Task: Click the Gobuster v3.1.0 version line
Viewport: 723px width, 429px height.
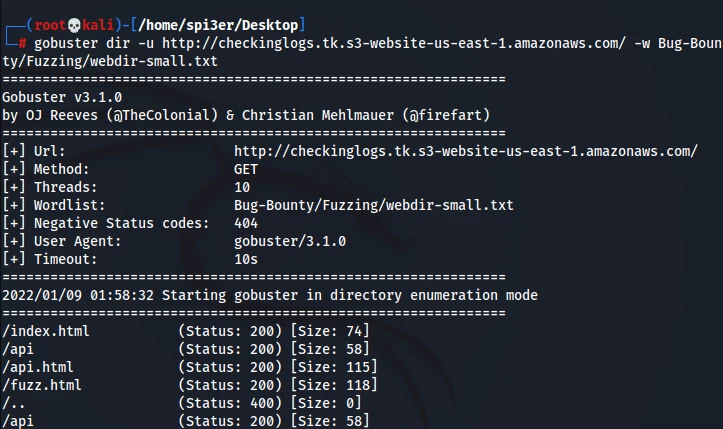Action: coord(63,97)
